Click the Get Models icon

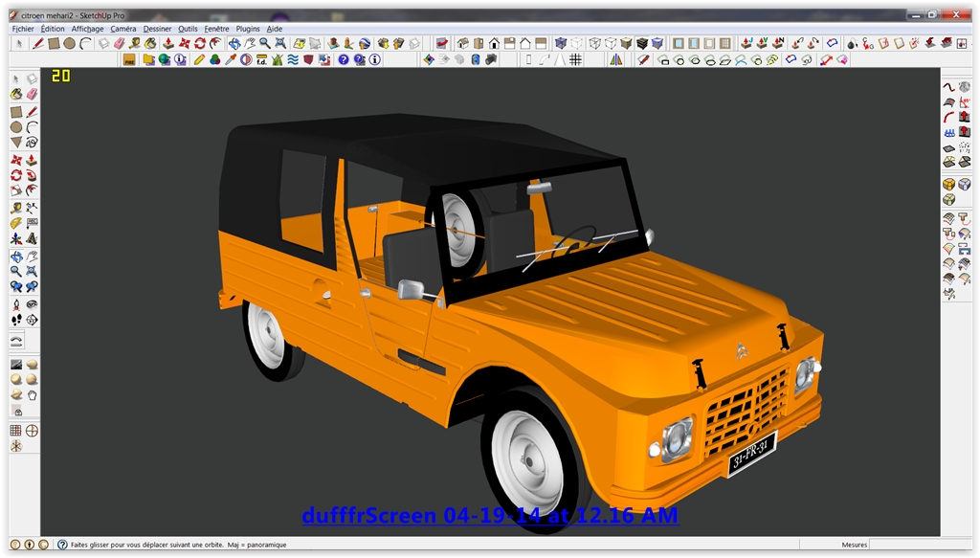(x=383, y=43)
